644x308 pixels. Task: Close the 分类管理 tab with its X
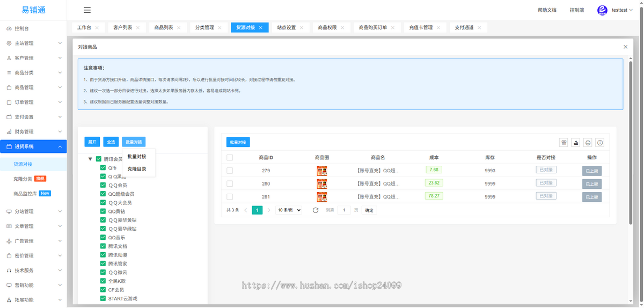point(219,27)
